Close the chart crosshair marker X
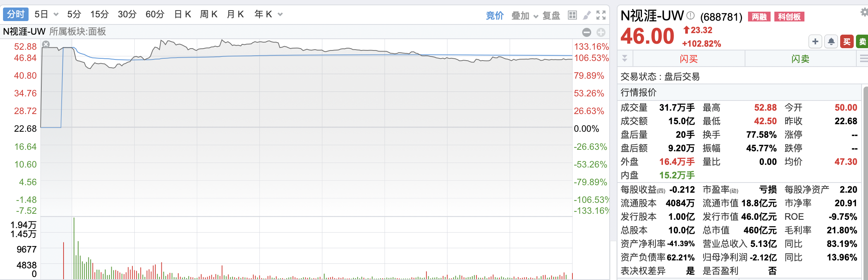Viewport: 868px width, 280px height. click(46, 44)
